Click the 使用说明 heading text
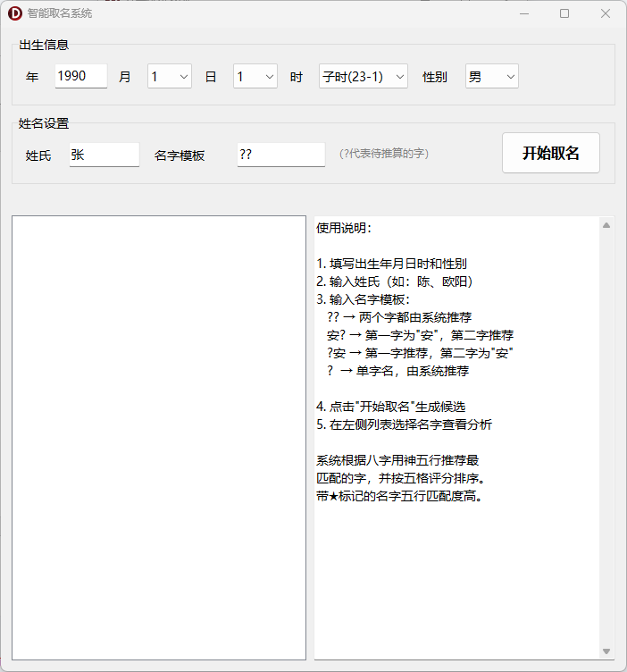This screenshot has width=627, height=672. click(x=344, y=228)
